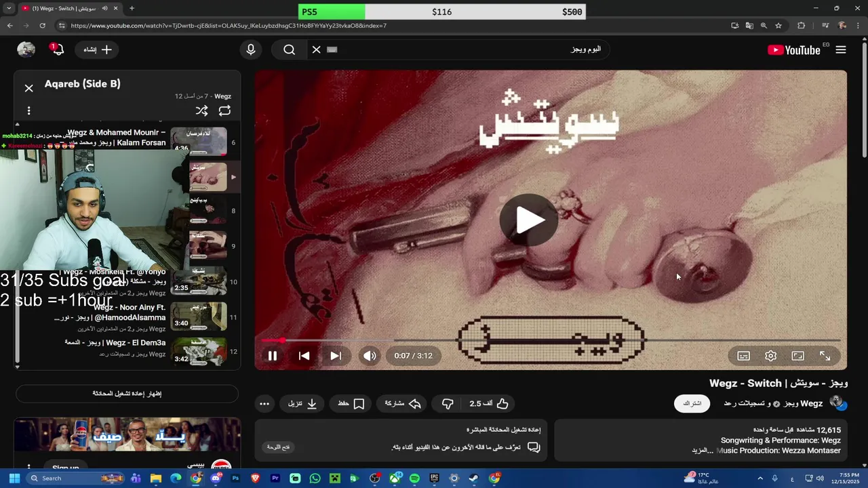This screenshot has width=868, height=488.
Task: Click the taskbar Search box
Action: tap(76, 479)
